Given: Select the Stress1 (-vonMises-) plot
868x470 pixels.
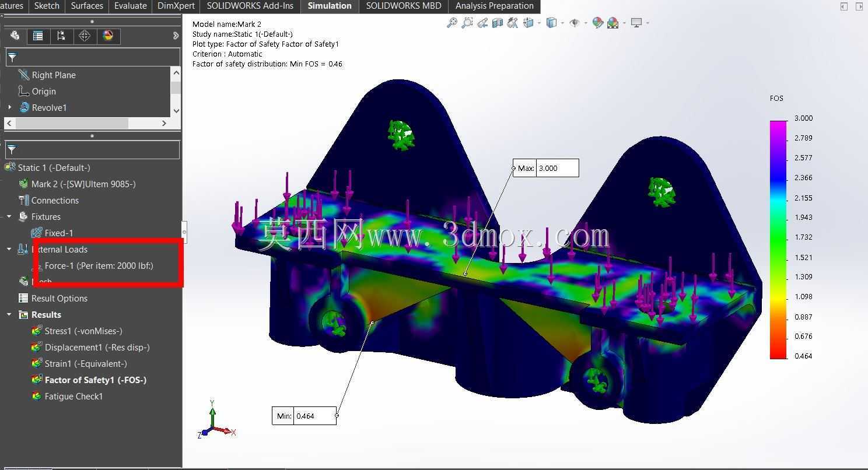Looking at the screenshot, I should point(83,331).
